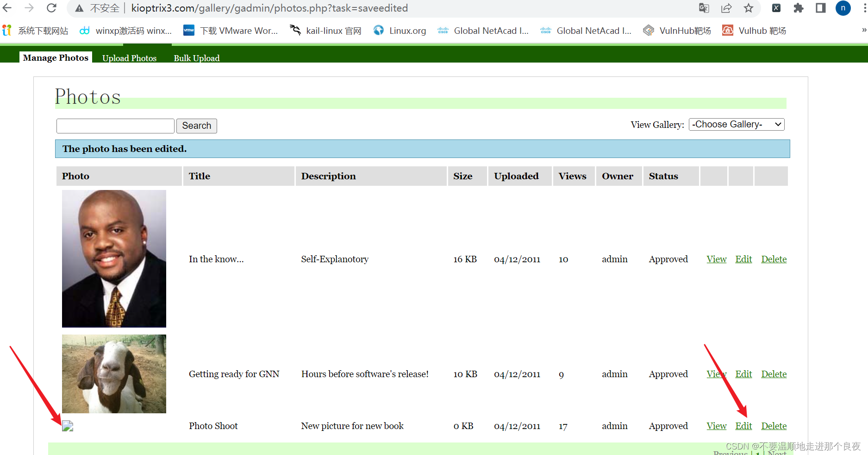Open the second Global NetAcad bookmark

[x=586, y=31]
